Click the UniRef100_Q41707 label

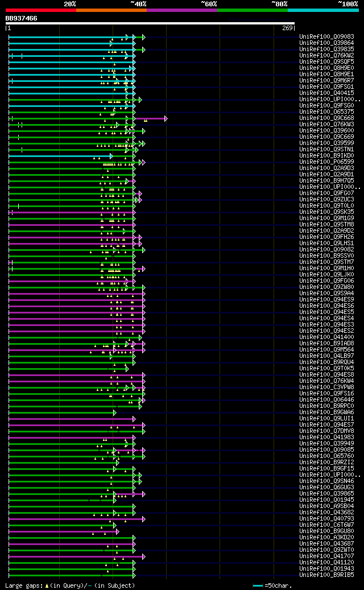(x=326, y=556)
